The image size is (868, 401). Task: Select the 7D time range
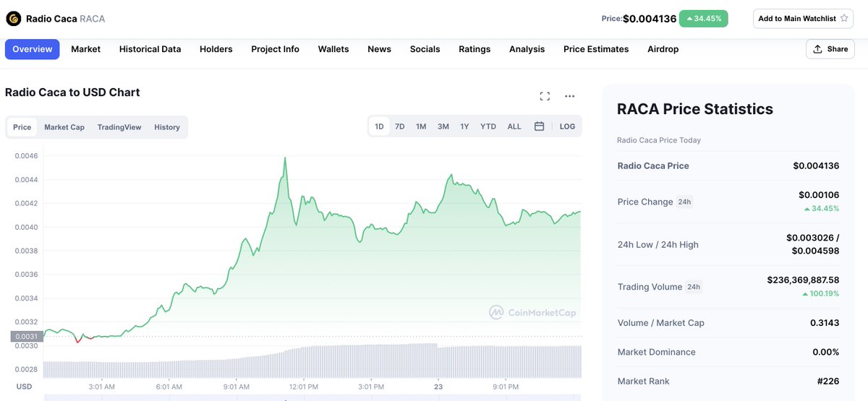click(x=400, y=126)
